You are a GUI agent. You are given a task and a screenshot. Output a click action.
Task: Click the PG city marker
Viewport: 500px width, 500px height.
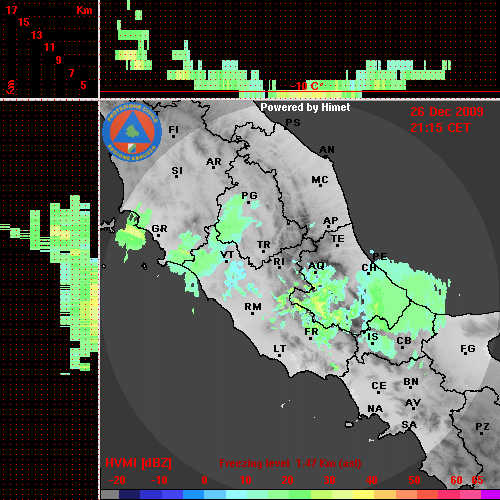pyautogui.click(x=248, y=202)
